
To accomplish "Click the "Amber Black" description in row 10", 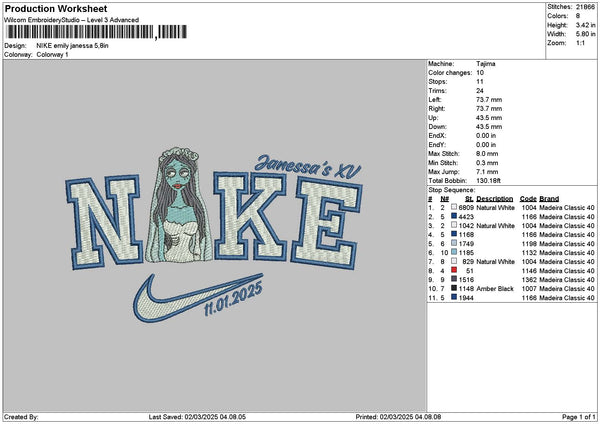I will [495, 289].
